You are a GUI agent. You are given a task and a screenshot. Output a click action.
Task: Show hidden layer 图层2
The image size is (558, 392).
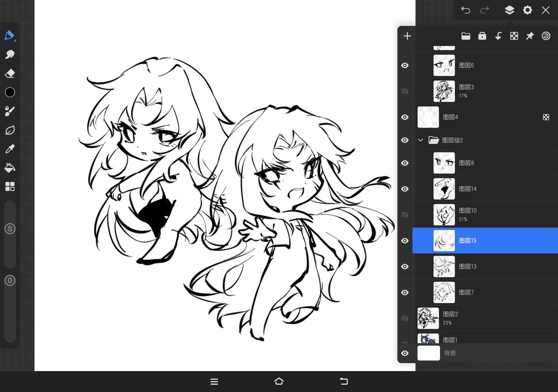(x=405, y=318)
